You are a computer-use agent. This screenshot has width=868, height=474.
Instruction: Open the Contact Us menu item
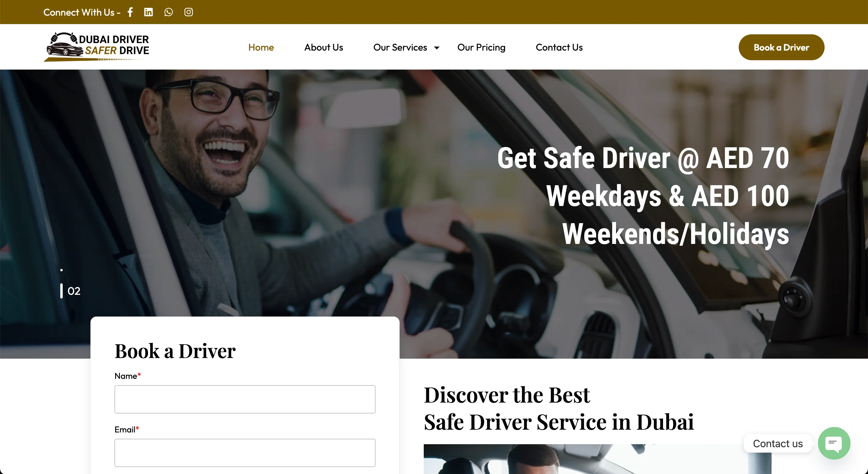click(559, 48)
